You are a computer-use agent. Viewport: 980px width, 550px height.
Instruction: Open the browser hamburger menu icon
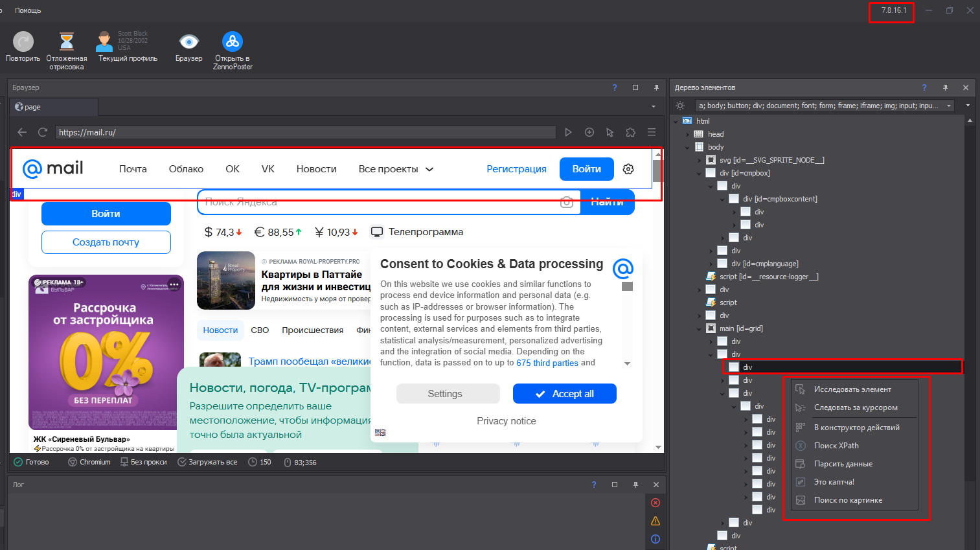(x=652, y=132)
